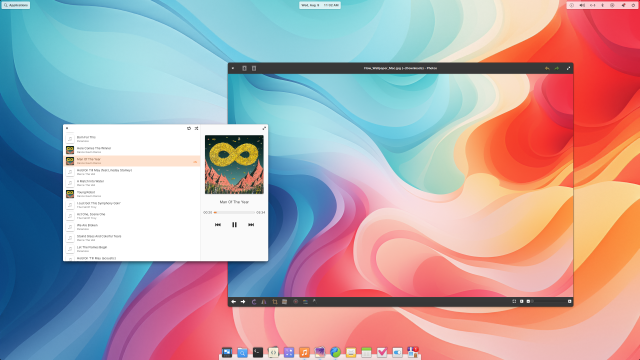The image size is (640, 360).
Task: Open the Applications menu
Action: 16,5
